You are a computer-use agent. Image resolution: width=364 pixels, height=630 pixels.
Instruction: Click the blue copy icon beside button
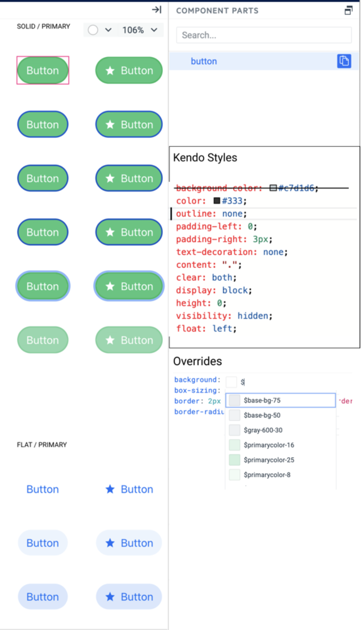(344, 61)
